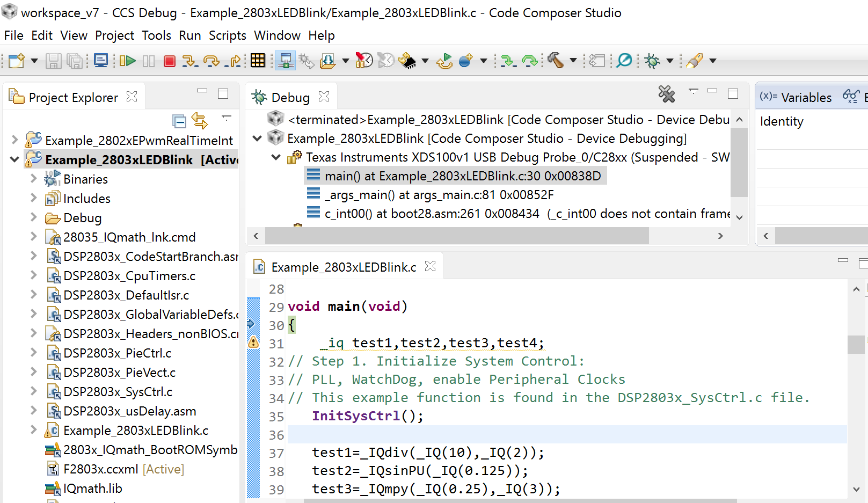
Task: Open the Project menu
Action: [115, 35]
